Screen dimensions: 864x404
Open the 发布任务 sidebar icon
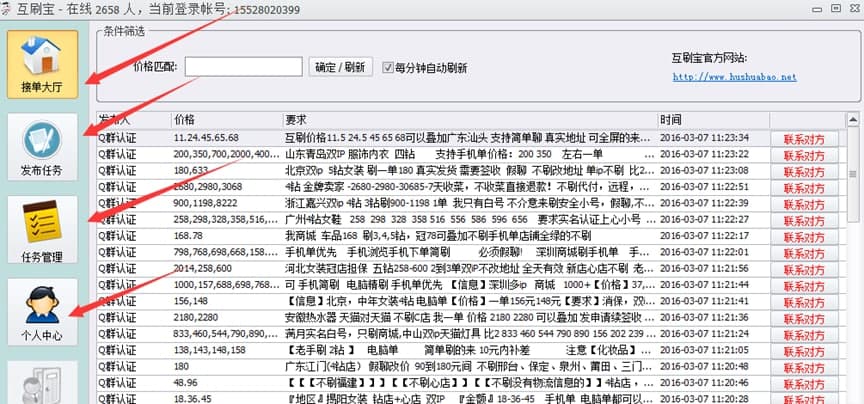[42, 147]
